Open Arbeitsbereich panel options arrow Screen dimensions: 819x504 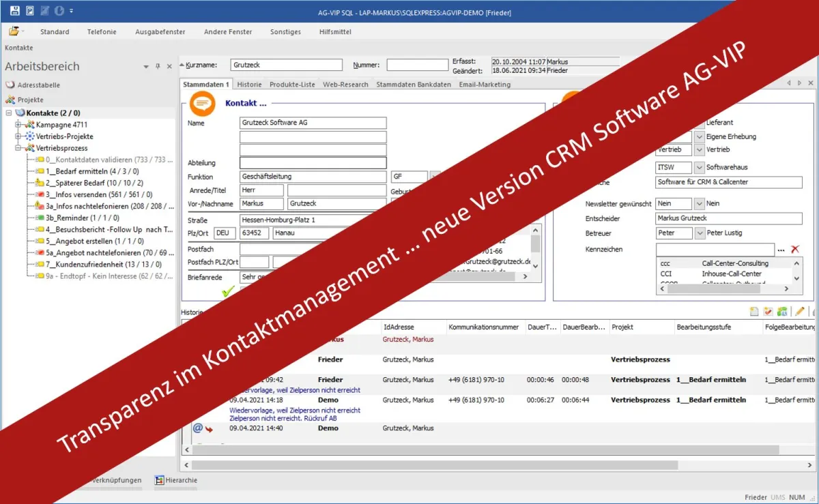pyautogui.click(x=146, y=67)
